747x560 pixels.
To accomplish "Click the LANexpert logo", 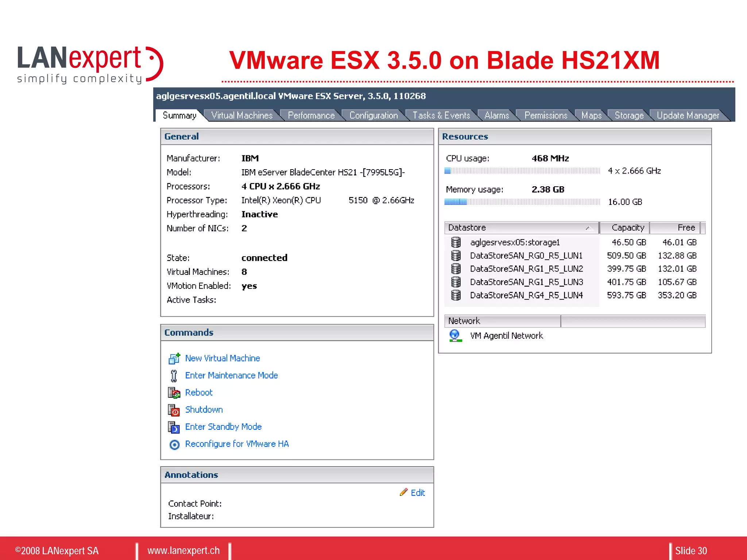I will pyautogui.click(x=90, y=65).
